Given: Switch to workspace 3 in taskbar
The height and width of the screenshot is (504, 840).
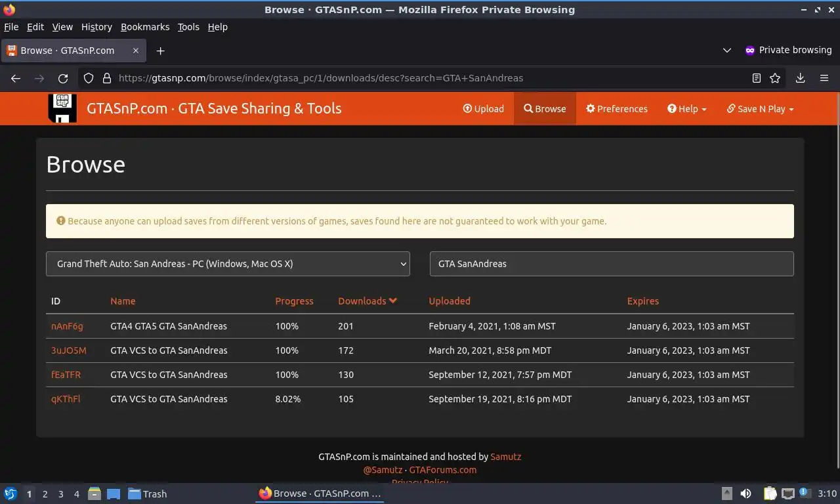Looking at the screenshot, I should [x=60, y=494].
